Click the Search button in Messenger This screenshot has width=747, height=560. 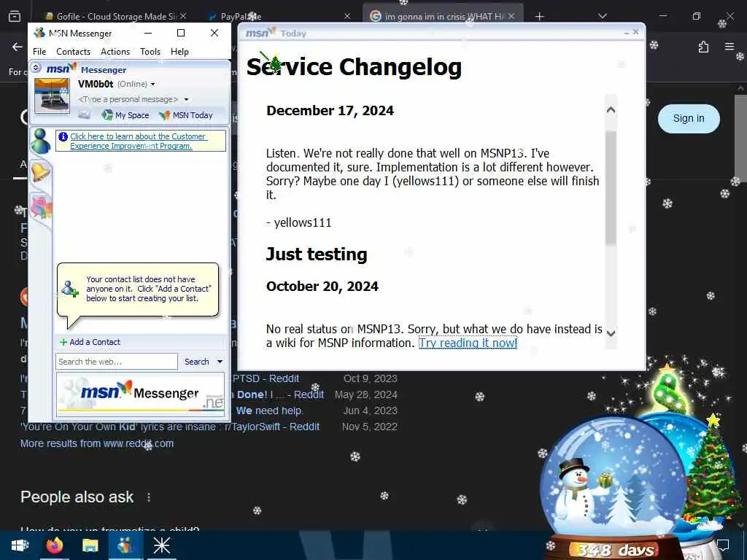[x=197, y=362]
